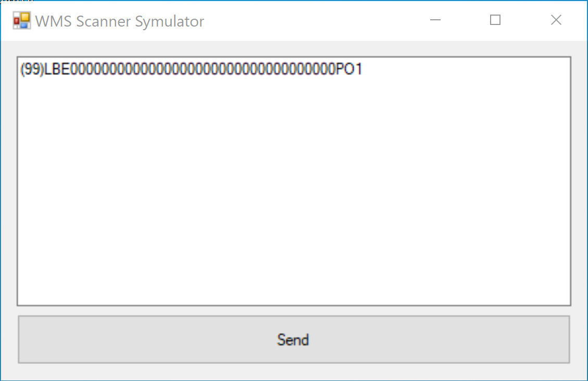Click in the middle of the zeros string
588x381 pixels.
point(202,70)
